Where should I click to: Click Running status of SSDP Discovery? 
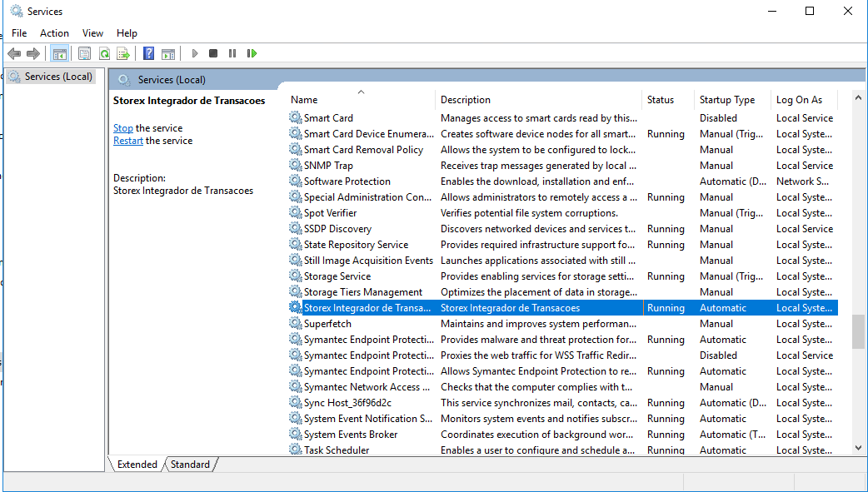666,229
